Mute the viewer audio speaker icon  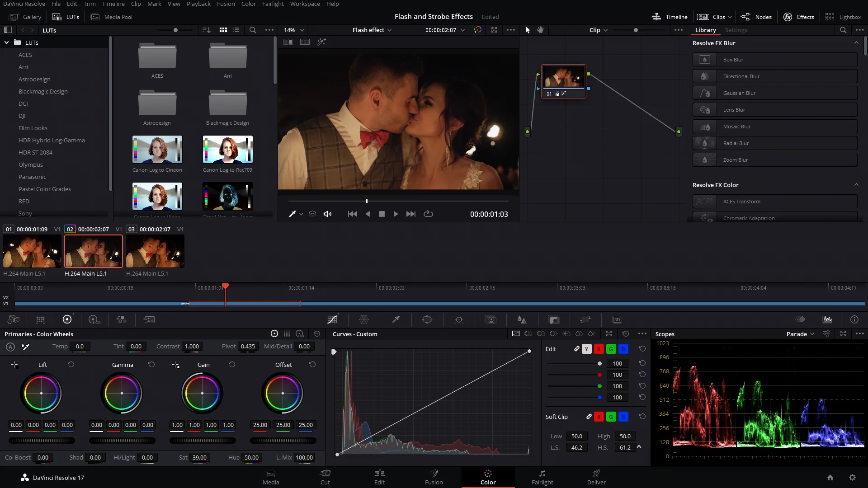(x=327, y=214)
